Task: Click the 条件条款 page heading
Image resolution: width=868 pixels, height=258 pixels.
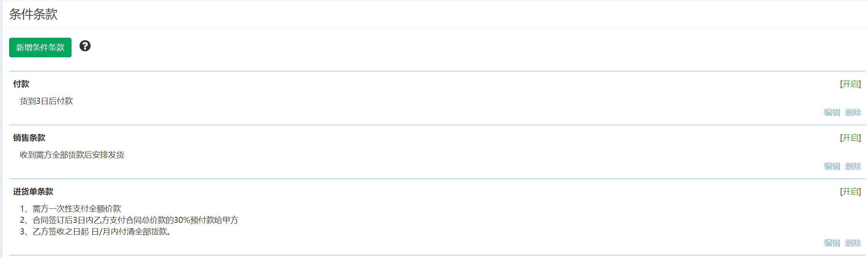Action: [x=33, y=14]
